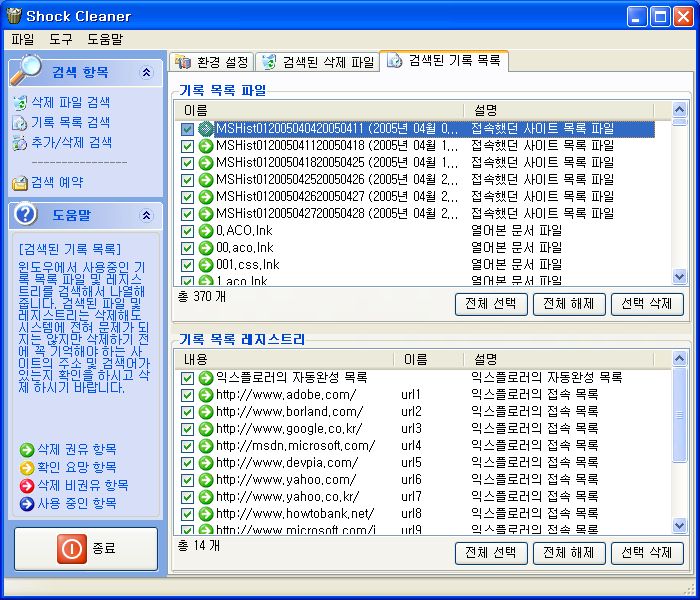The width and height of the screenshot is (700, 600).
Task: Click registry list scrollbar thumb
Action: pos(679,415)
